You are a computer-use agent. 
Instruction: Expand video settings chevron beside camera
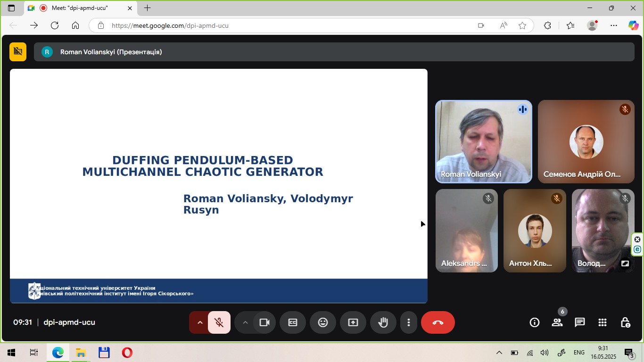pyautogui.click(x=245, y=322)
